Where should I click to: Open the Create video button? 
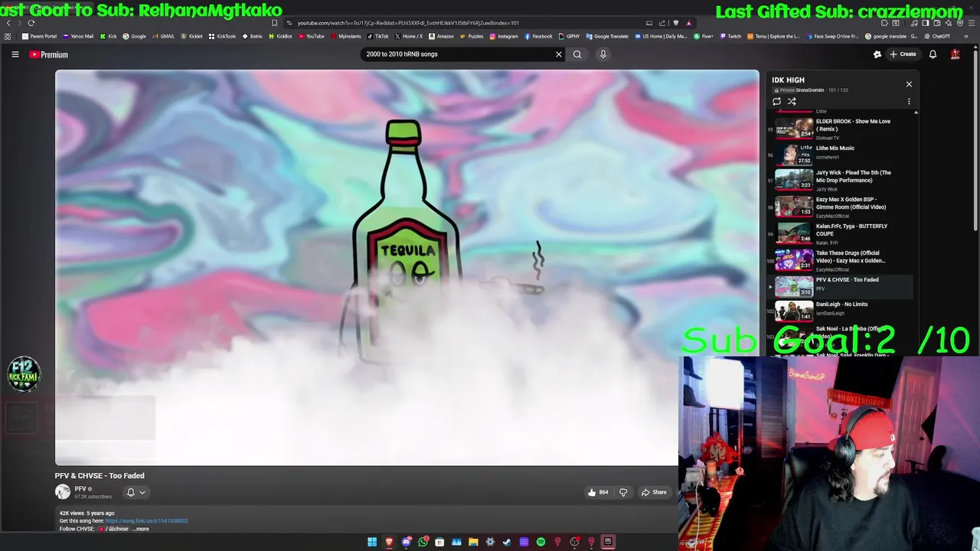coord(902,54)
